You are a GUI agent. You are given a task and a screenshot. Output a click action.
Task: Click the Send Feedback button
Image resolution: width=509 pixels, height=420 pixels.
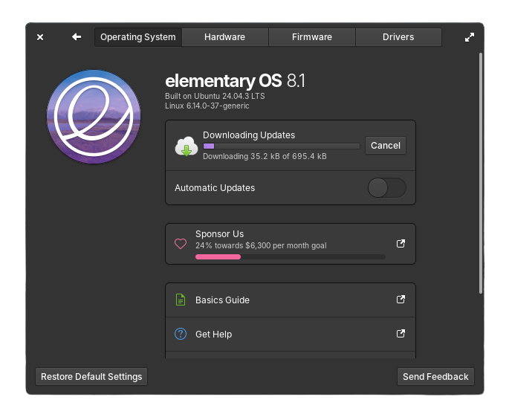pos(435,376)
